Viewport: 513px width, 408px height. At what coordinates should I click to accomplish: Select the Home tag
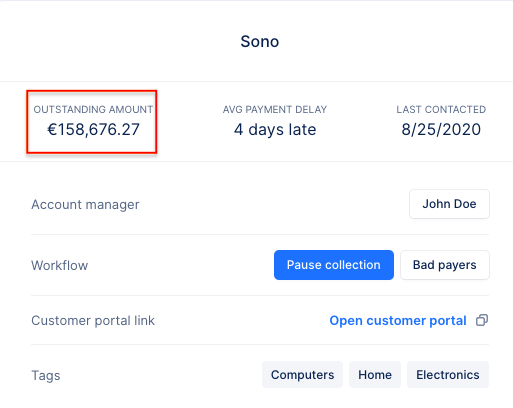tap(375, 375)
